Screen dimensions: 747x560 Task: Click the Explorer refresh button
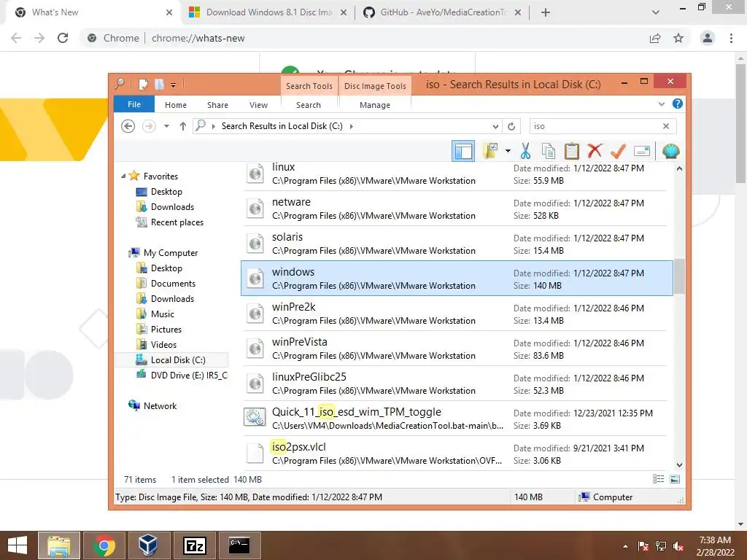tap(511, 126)
